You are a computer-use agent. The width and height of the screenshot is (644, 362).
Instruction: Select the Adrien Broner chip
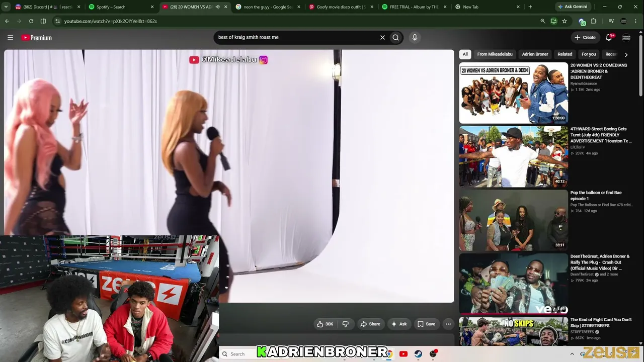click(x=535, y=54)
